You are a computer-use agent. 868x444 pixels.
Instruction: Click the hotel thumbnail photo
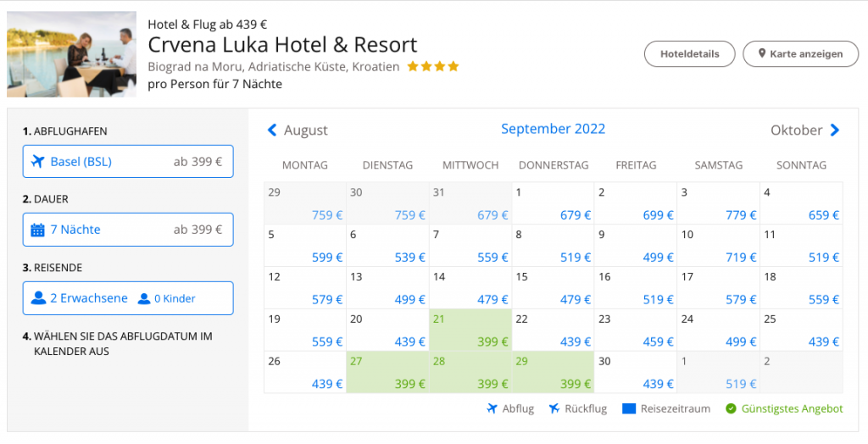coord(71,54)
